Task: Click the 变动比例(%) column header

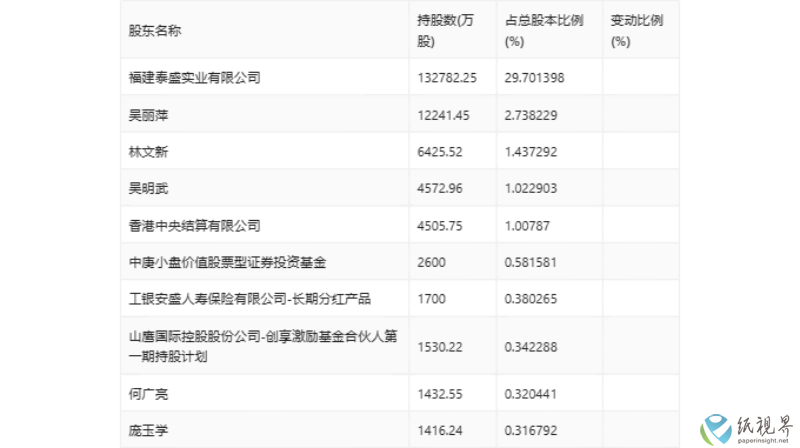Action: click(x=637, y=31)
